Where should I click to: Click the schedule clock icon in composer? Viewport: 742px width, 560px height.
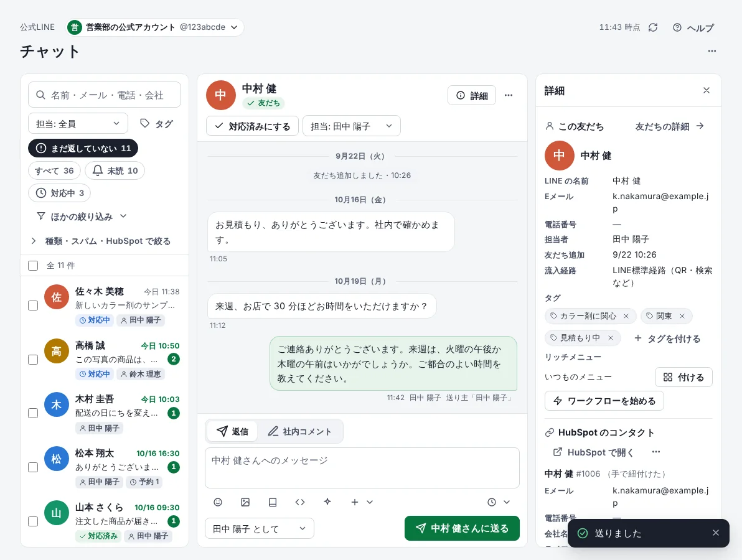[x=492, y=502]
